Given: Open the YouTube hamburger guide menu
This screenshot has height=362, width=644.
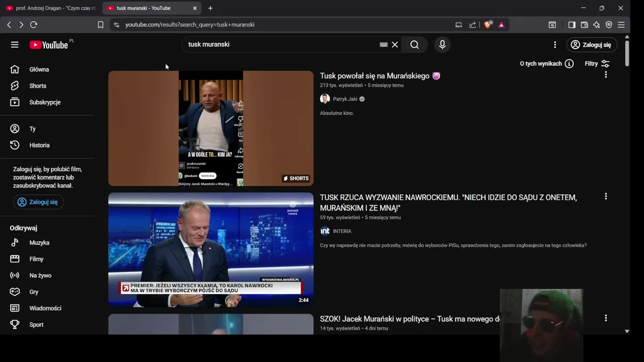Looking at the screenshot, I should pos(15,45).
